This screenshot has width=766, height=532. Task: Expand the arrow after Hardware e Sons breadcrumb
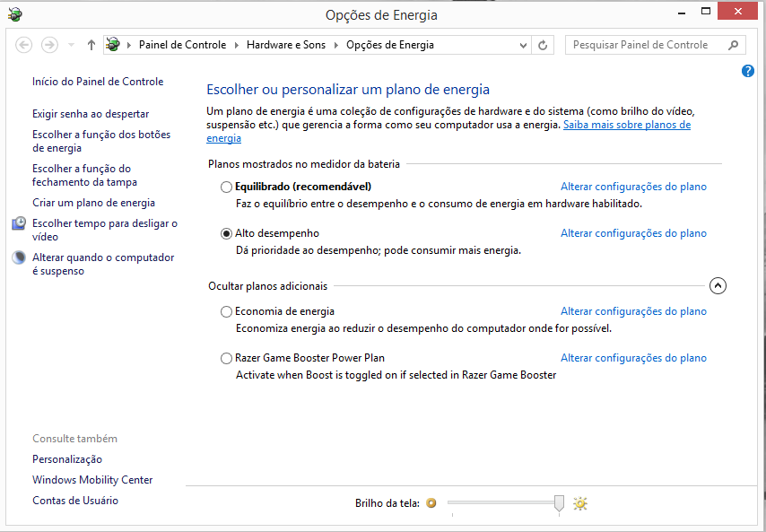pyautogui.click(x=336, y=46)
